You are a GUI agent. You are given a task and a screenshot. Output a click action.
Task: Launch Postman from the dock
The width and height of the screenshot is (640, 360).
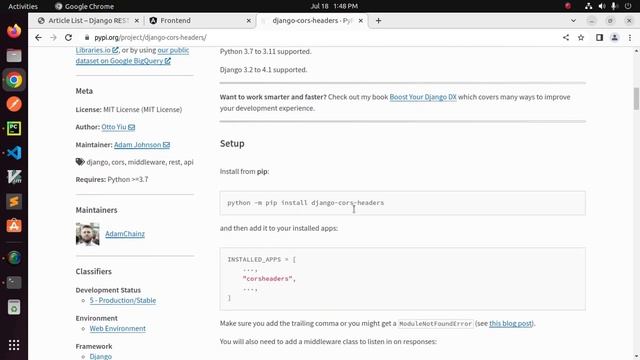coord(14,104)
